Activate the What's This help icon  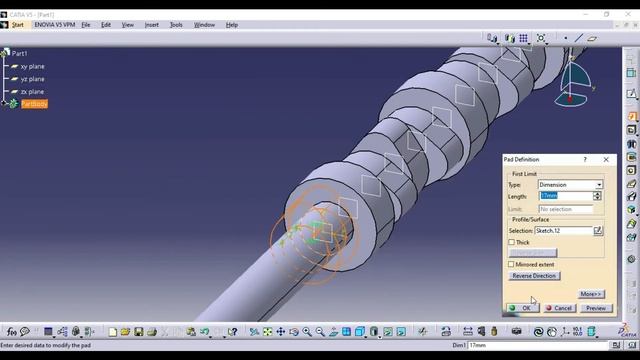click(233, 332)
